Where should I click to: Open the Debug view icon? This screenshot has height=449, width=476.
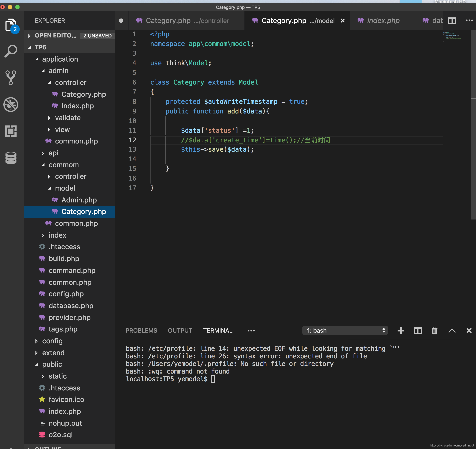(11, 104)
